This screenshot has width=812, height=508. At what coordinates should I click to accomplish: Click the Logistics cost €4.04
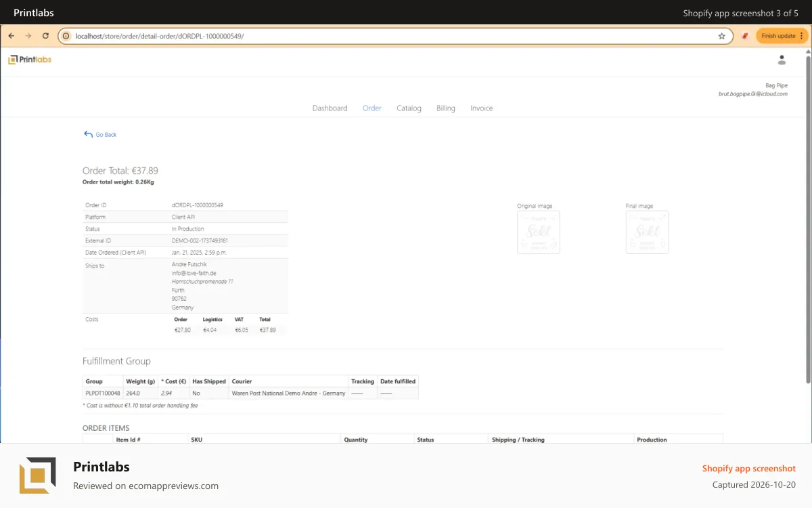210,330
